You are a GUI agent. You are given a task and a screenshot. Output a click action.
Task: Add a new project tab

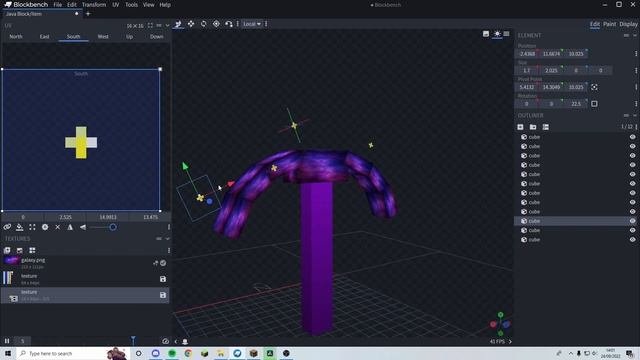click(88, 14)
